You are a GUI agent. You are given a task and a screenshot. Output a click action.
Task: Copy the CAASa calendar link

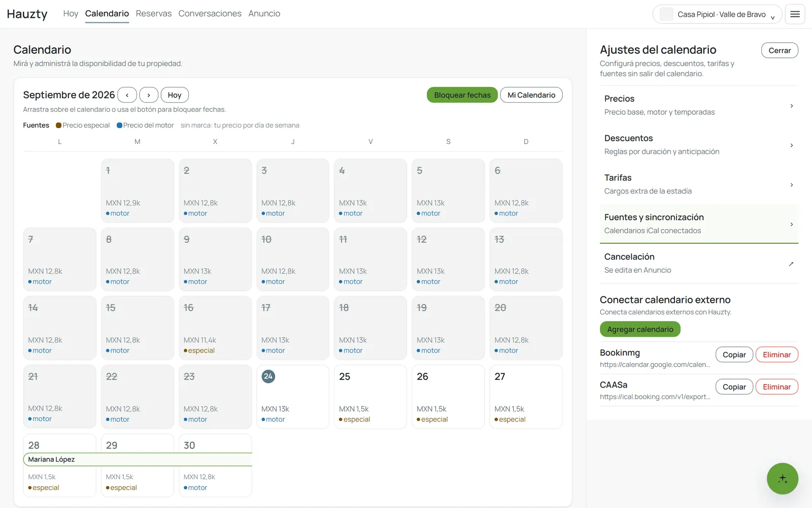click(734, 387)
